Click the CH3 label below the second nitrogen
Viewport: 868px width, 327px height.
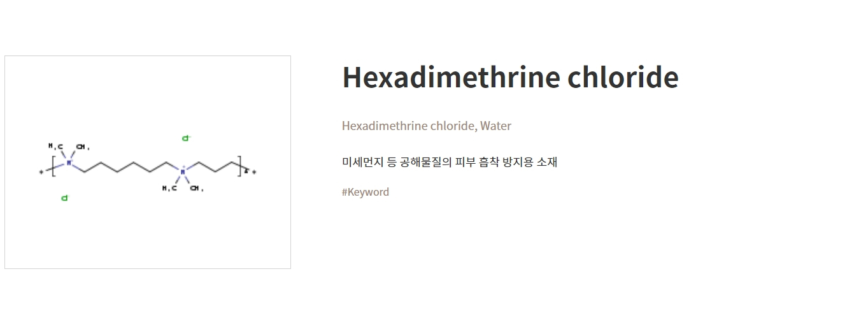coord(197,188)
